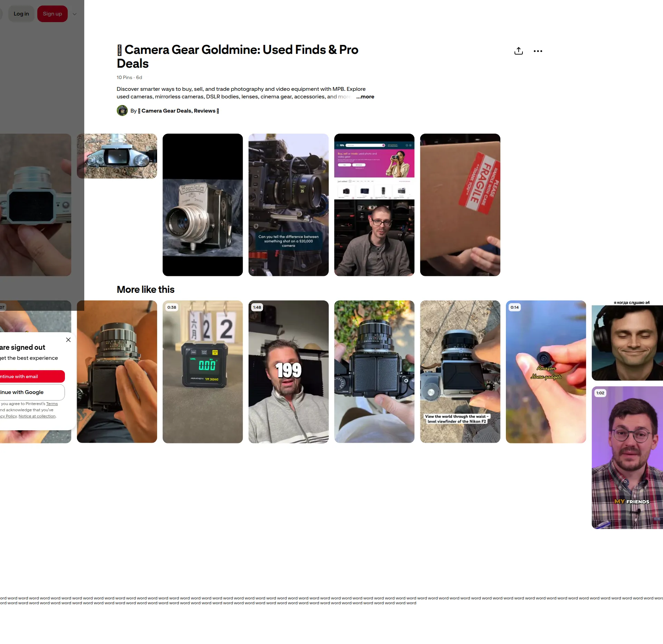Expand description with ...more link
Image resolution: width=663 pixels, height=644 pixels.
(x=365, y=97)
